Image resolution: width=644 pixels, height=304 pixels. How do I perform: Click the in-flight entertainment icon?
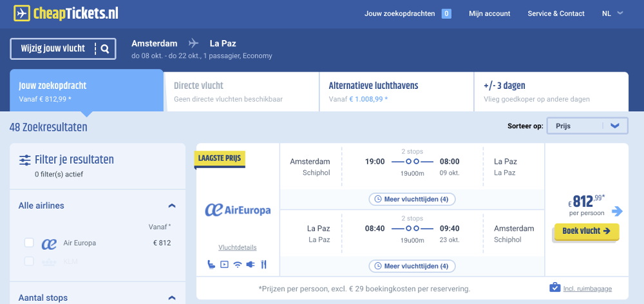(224, 264)
